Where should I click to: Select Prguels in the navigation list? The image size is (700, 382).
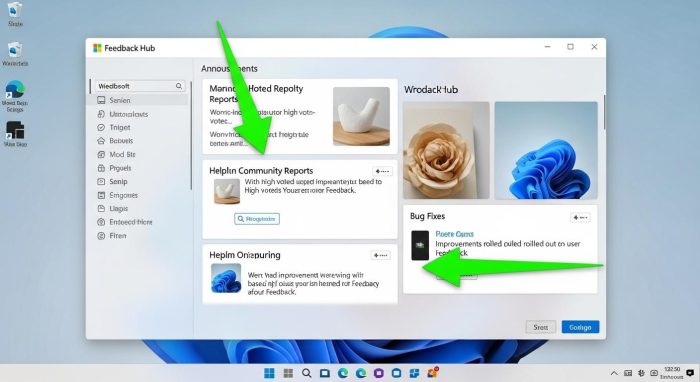(114, 168)
